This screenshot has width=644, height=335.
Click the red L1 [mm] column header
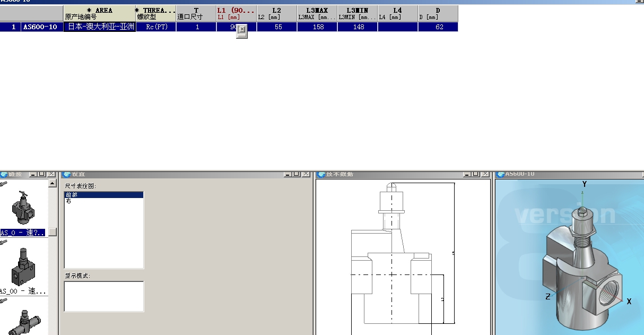pyautogui.click(x=237, y=14)
